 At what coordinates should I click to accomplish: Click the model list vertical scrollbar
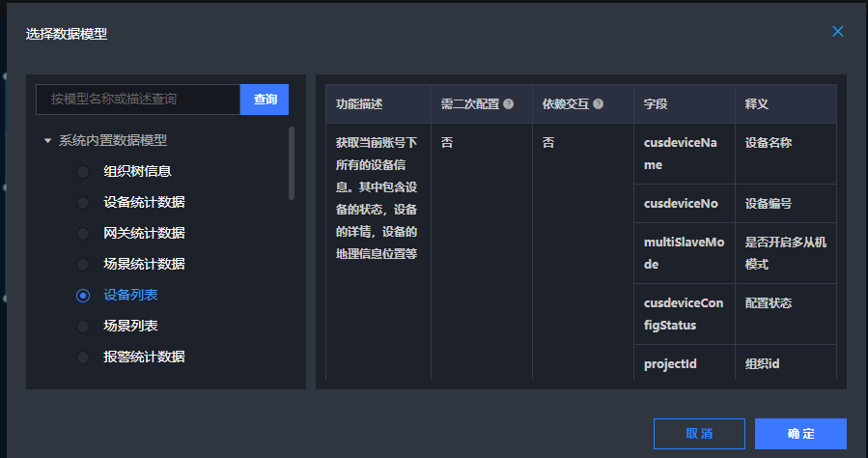[292, 162]
